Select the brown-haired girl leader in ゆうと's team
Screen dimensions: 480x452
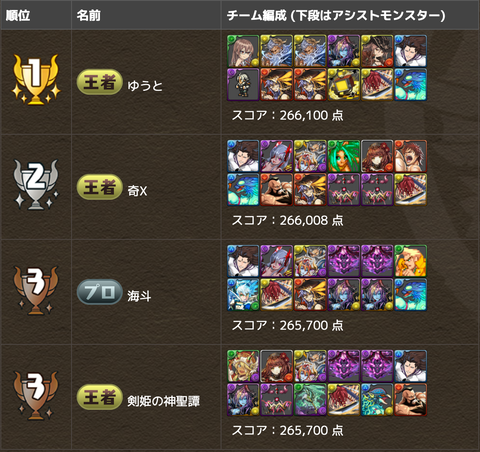tap(243, 51)
